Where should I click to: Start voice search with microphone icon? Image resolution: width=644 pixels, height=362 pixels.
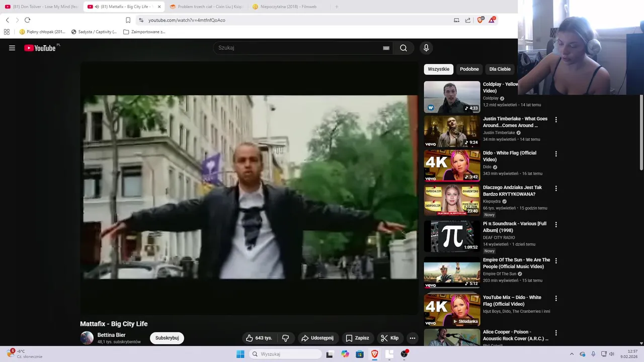coord(426,48)
